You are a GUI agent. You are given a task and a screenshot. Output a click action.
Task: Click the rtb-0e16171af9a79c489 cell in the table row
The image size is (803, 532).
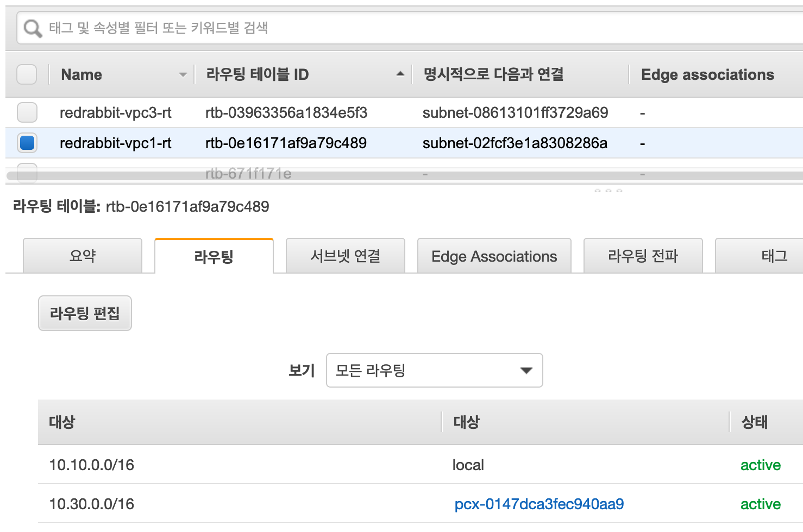pyautogui.click(x=286, y=143)
